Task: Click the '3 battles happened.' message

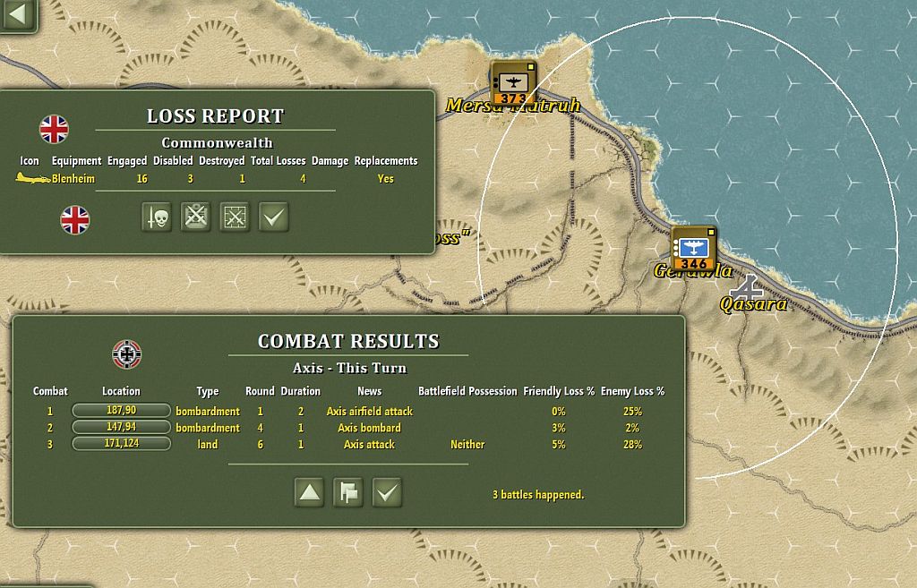Action: click(x=538, y=495)
